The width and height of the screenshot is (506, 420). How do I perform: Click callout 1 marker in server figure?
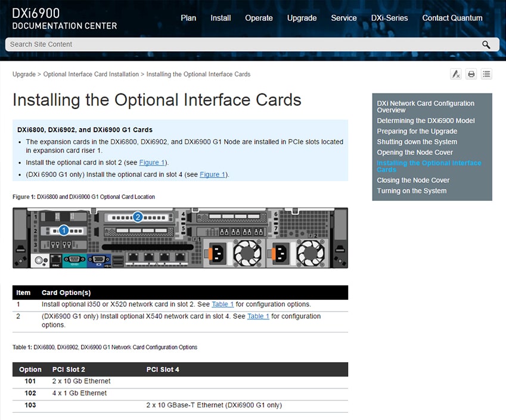coord(64,230)
